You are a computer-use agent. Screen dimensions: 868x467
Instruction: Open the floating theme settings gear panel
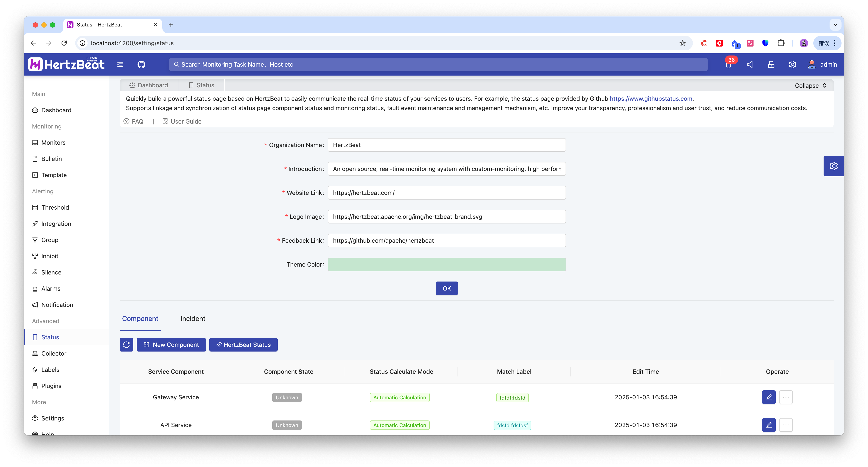click(834, 166)
